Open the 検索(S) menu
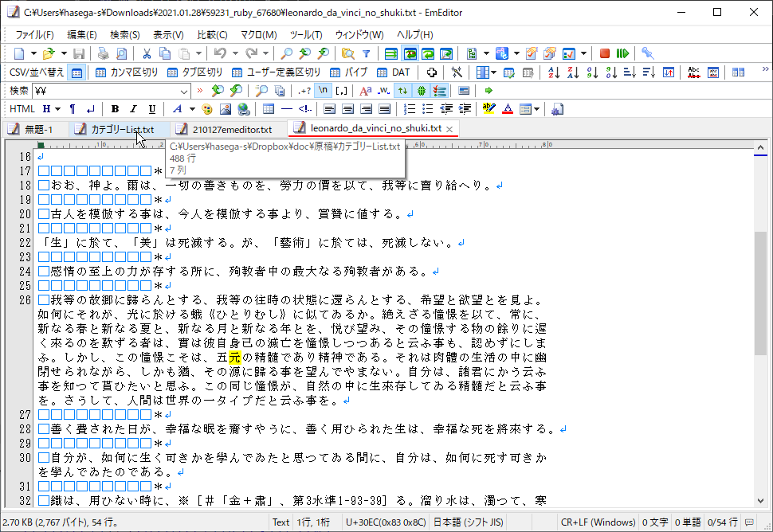Viewport: 773px width, 532px height. [x=125, y=34]
